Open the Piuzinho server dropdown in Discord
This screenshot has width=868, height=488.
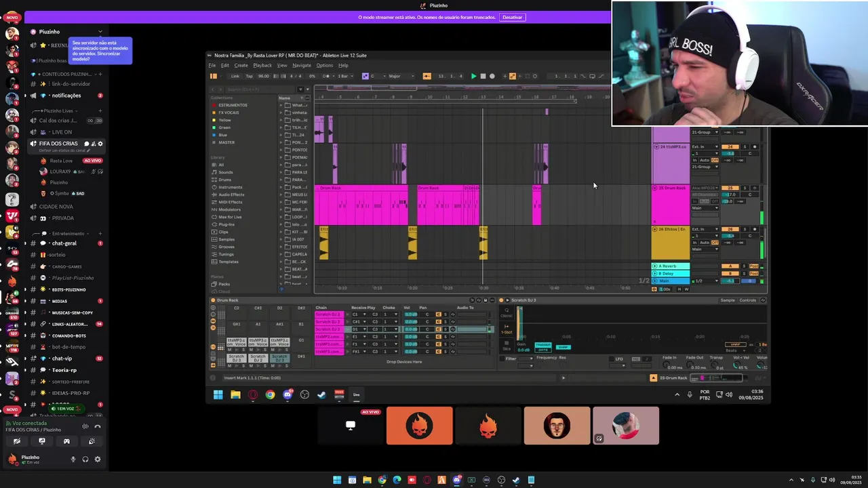tap(100, 32)
